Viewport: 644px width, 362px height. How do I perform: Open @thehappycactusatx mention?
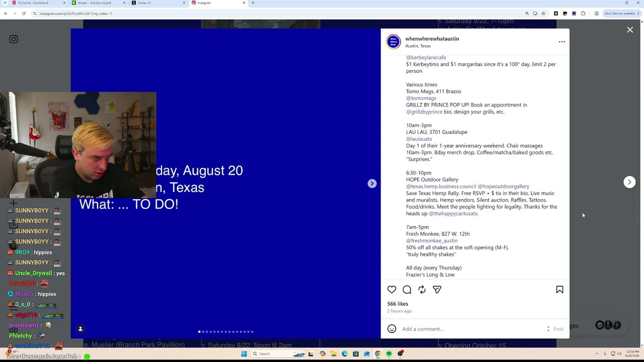[453, 214]
